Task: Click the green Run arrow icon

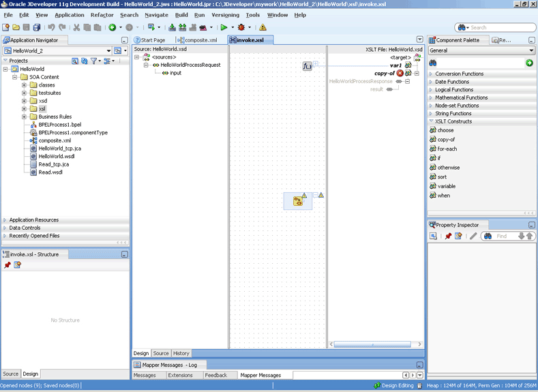Action: coord(224,27)
